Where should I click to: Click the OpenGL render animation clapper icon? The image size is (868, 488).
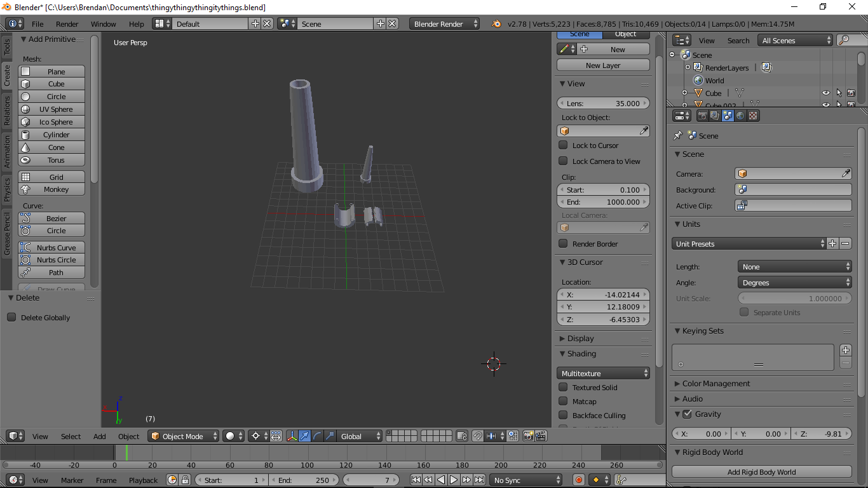pos(541,436)
